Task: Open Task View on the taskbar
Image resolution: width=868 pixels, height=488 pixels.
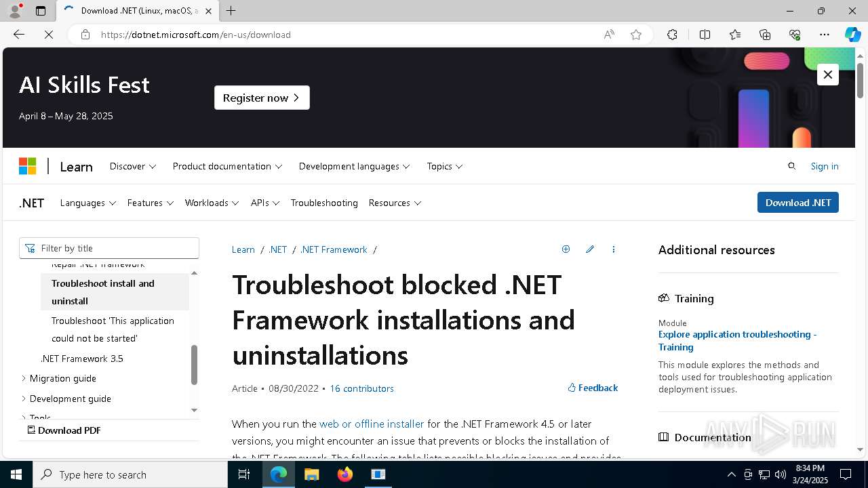Action: click(x=244, y=474)
